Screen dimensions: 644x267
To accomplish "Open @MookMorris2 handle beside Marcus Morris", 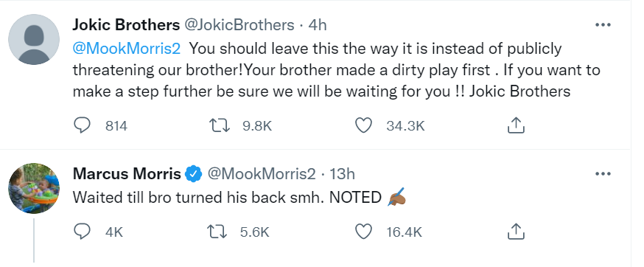I will click(262, 174).
